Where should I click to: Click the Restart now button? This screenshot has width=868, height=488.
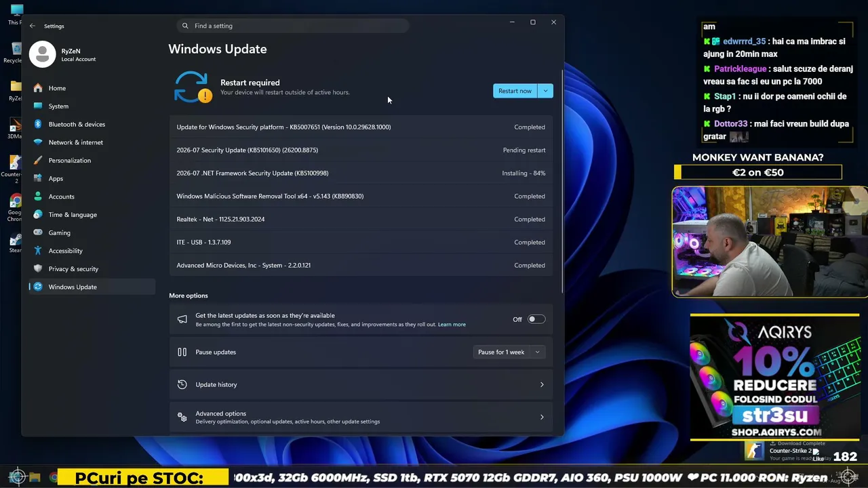[x=515, y=91]
